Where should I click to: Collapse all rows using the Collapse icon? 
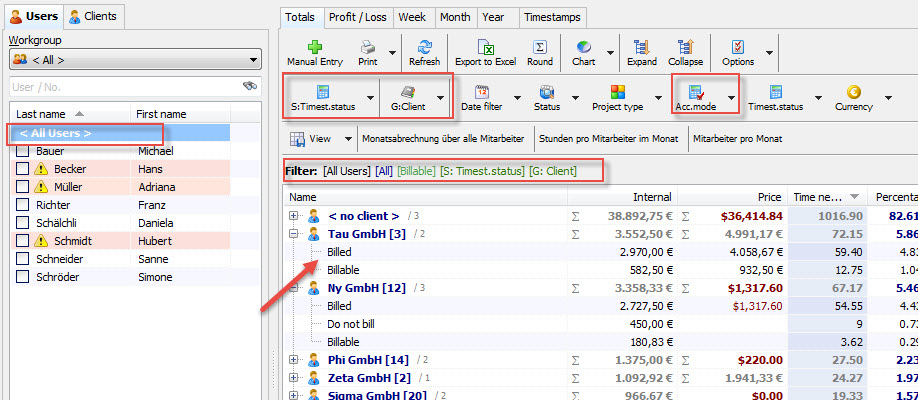pyautogui.click(x=685, y=47)
